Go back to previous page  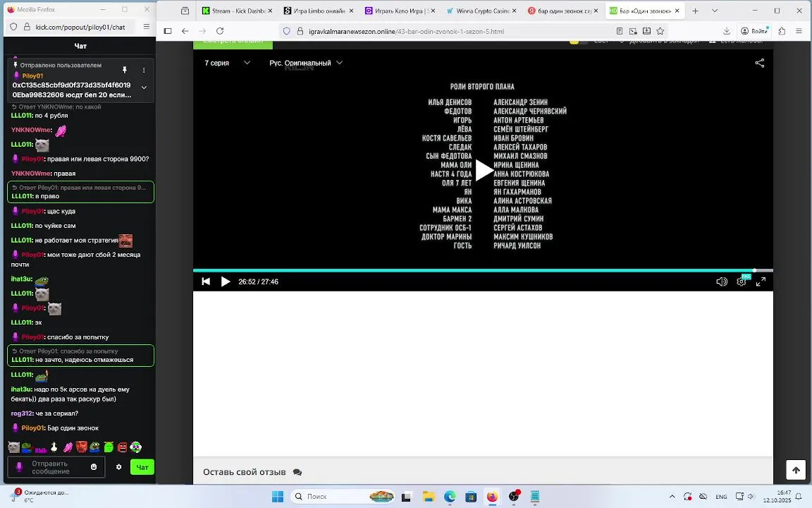(185, 31)
